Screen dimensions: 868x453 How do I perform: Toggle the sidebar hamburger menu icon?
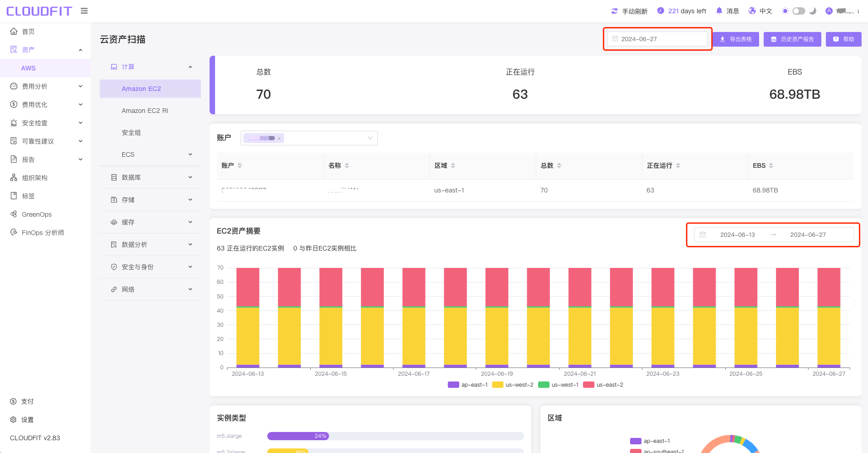pos(84,11)
